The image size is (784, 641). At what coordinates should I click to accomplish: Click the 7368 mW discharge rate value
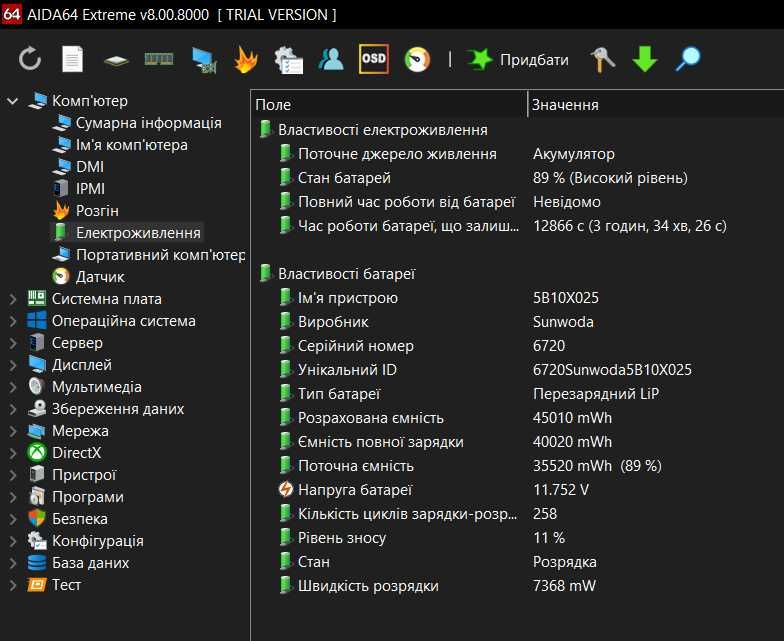pos(564,586)
